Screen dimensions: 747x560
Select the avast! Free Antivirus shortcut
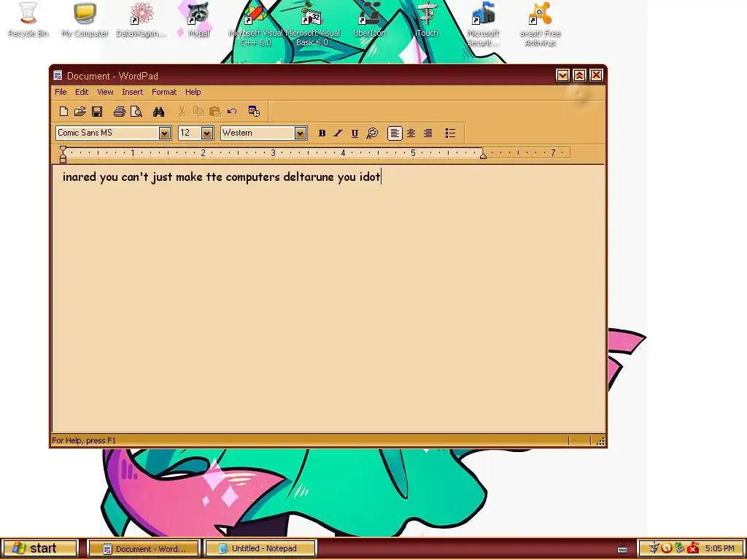point(541,24)
